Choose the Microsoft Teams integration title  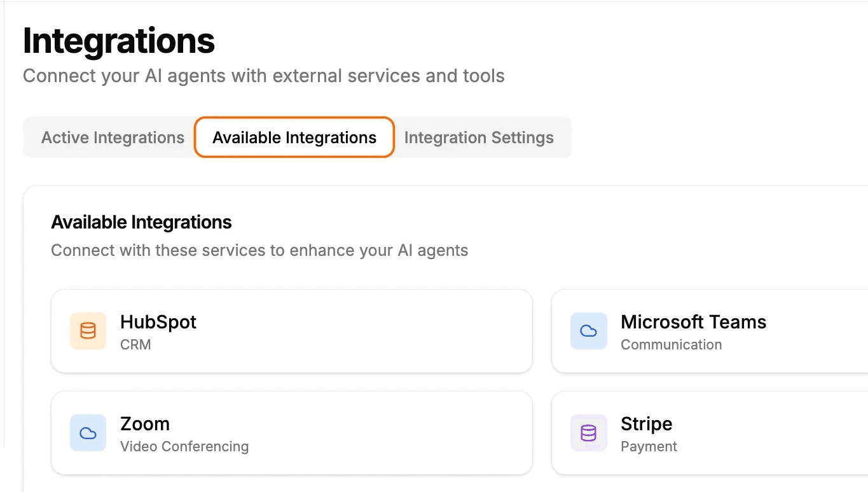693,322
